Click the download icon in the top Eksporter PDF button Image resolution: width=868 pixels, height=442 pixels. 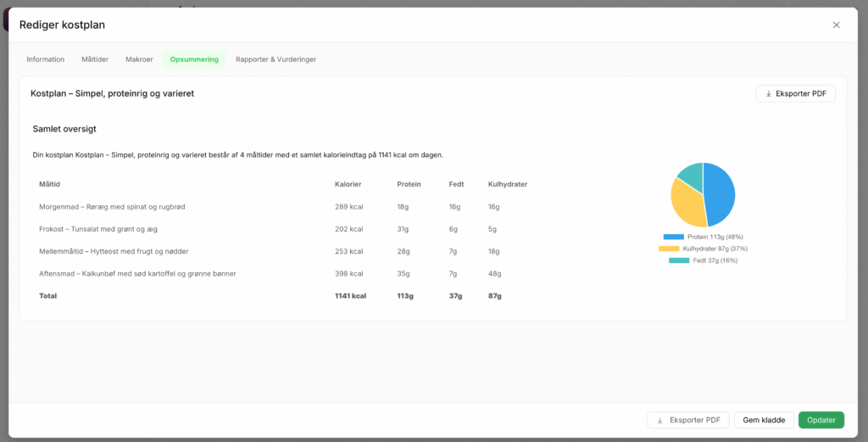pos(768,94)
